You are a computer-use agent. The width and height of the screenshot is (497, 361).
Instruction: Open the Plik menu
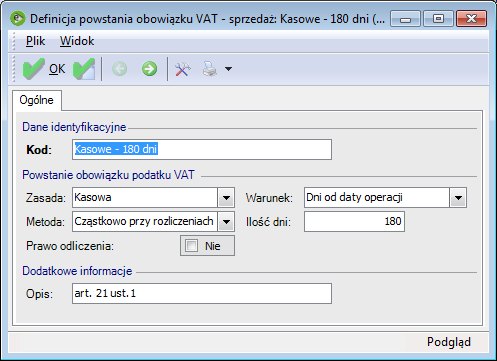click(35, 41)
